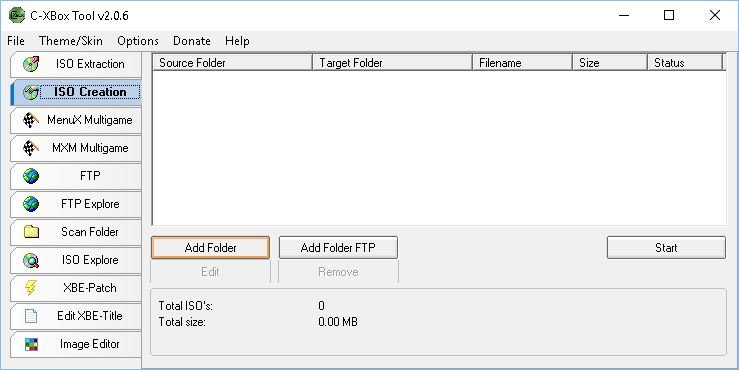This screenshot has height=370, width=739.
Task: Click the MXM Multigame flag icon
Action: [31, 148]
